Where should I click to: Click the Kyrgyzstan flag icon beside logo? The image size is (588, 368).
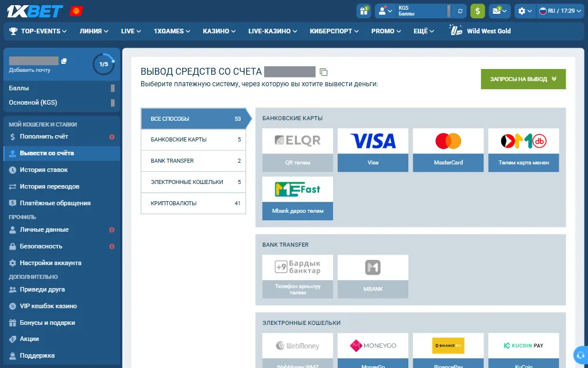[76, 11]
